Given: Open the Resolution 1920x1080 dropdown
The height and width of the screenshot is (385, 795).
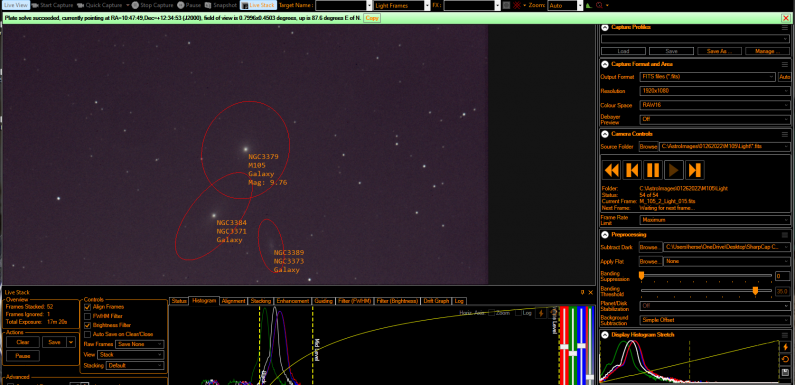Looking at the screenshot, I should tap(715, 91).
